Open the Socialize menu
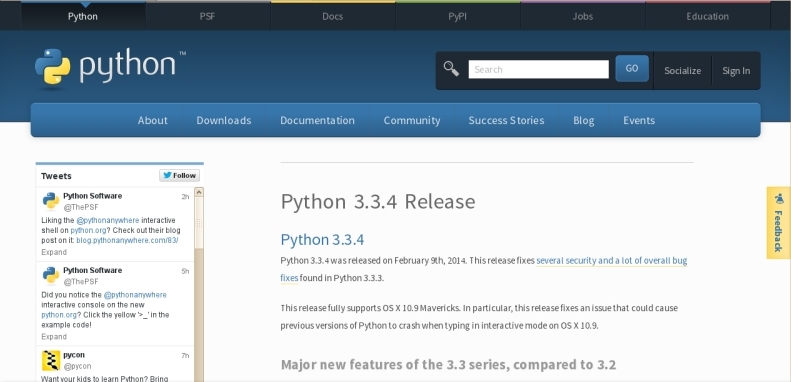The width and height of the screenshot is (791, 382). 682,71
